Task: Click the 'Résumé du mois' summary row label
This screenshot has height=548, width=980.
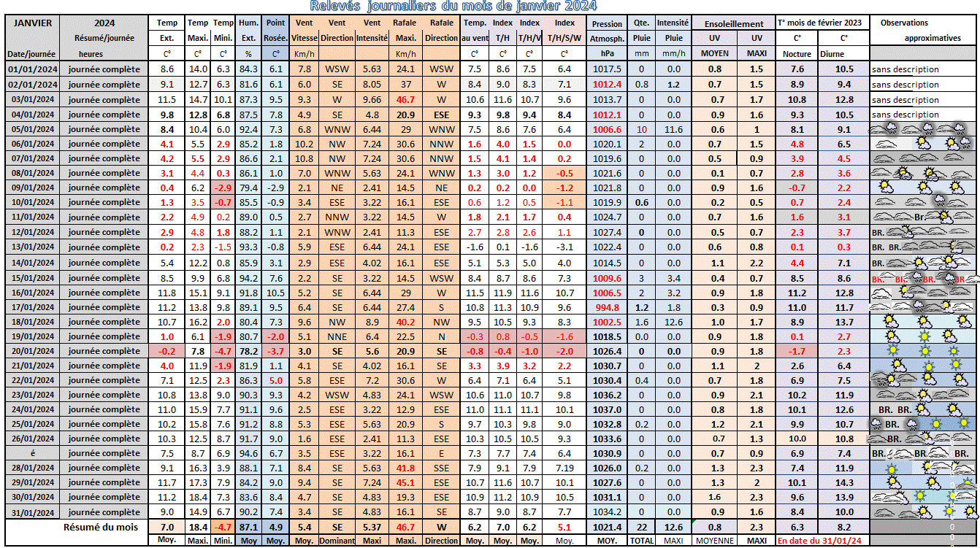Action: (x=100, y=527)
